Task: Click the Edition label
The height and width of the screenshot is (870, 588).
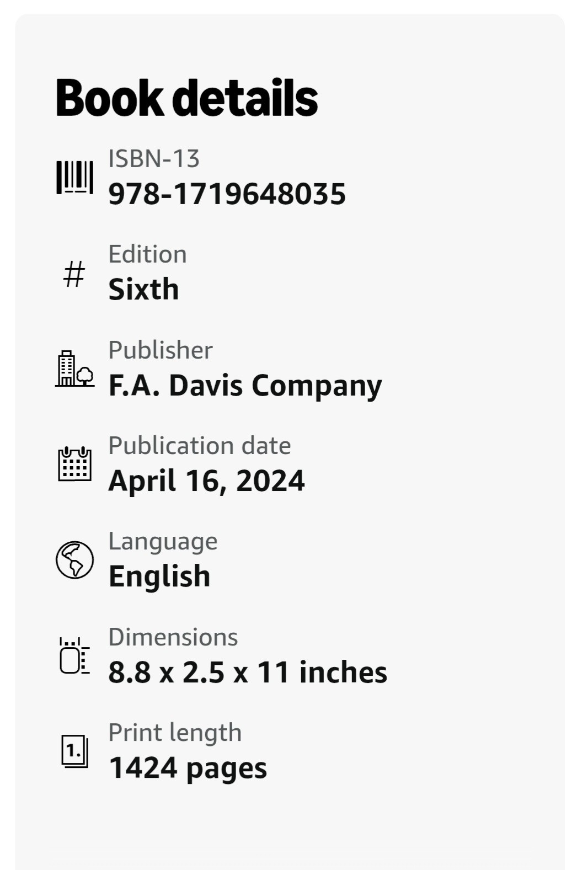Action: pyautogui.click(x=147, y=254)
